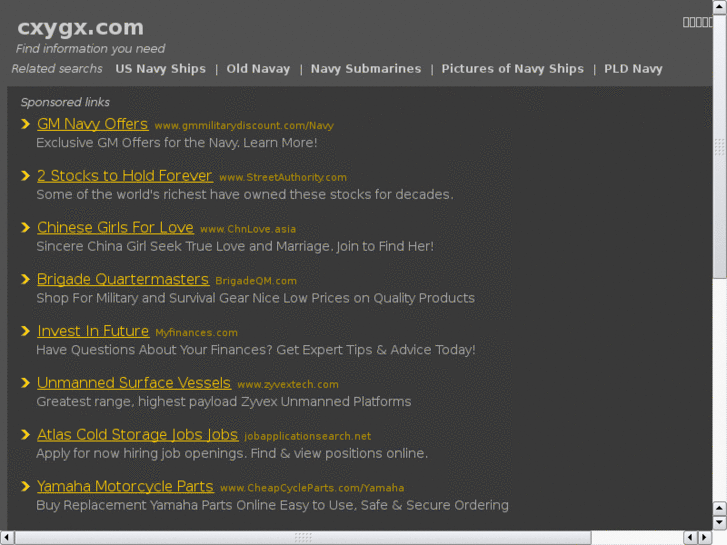Click the cxygx.com site title
727x545 pixels.
[x=80, y=27]
